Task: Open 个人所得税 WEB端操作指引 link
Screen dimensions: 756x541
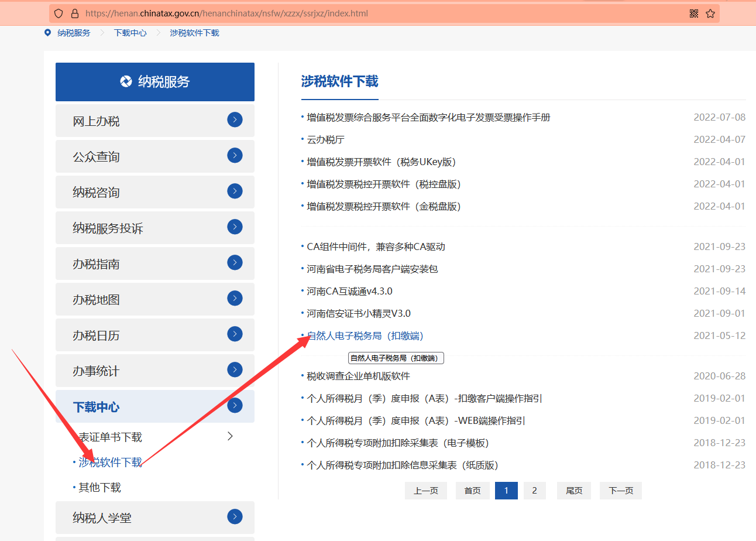Action: (x=415, y=420)
